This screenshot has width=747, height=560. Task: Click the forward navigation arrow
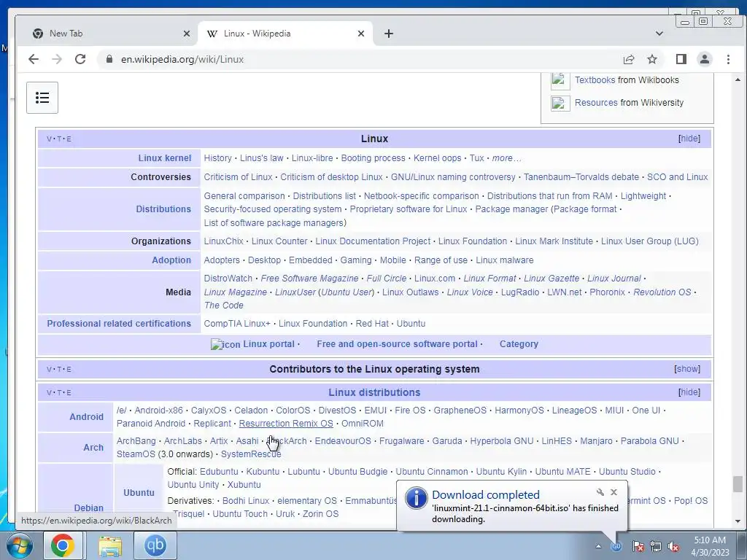pos(57,59)
